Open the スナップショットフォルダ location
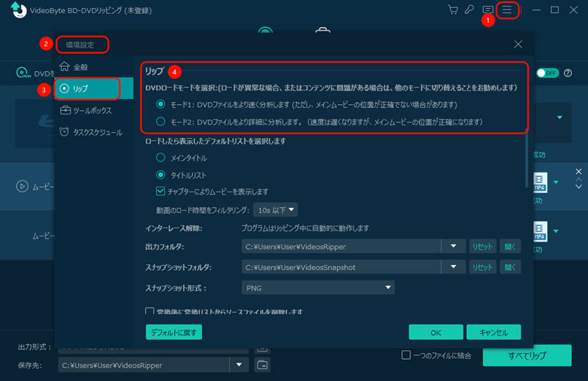 [510, 267]
